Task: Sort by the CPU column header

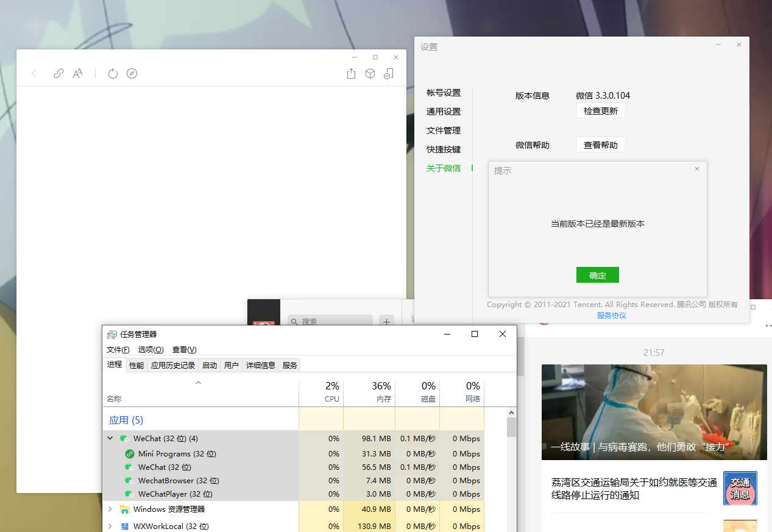Action: 321,392
